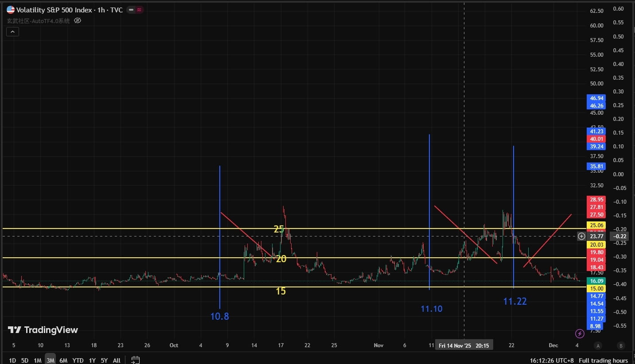Click the pink wavy data status icon

(x=139, y=10)
